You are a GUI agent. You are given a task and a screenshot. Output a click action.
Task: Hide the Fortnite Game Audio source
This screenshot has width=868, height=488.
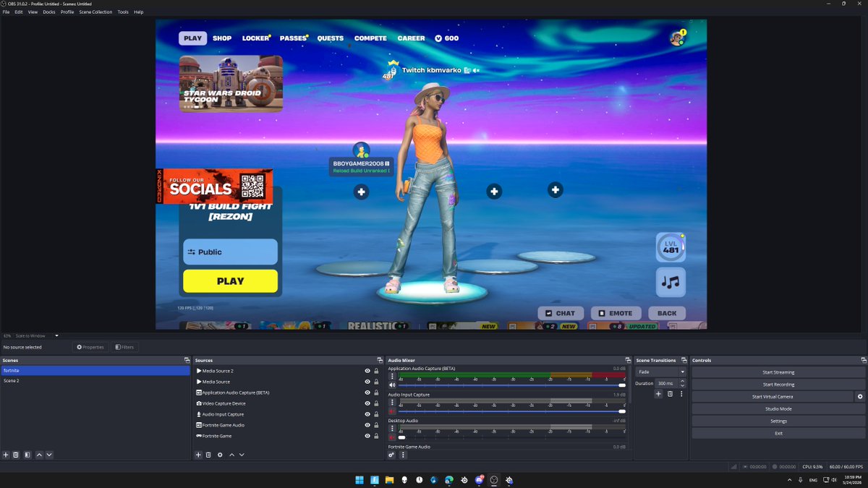point(367,425)
